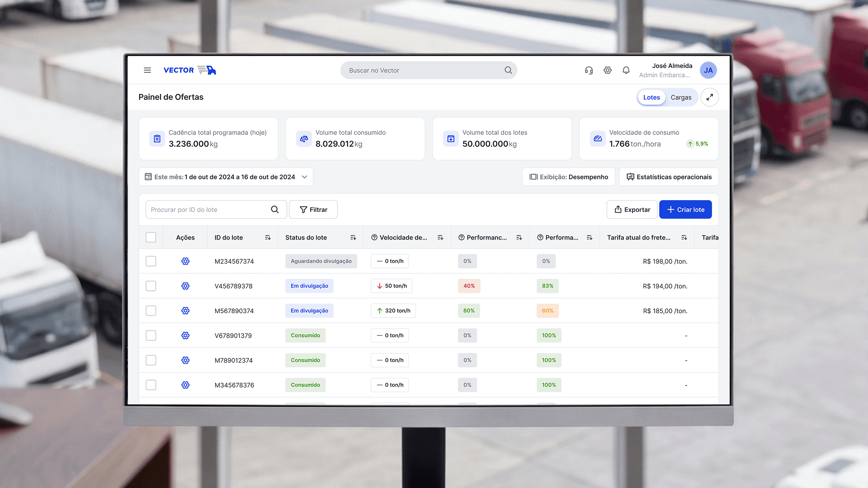
Task: Click the Criar lote button
Action: (x=685, y=210)
